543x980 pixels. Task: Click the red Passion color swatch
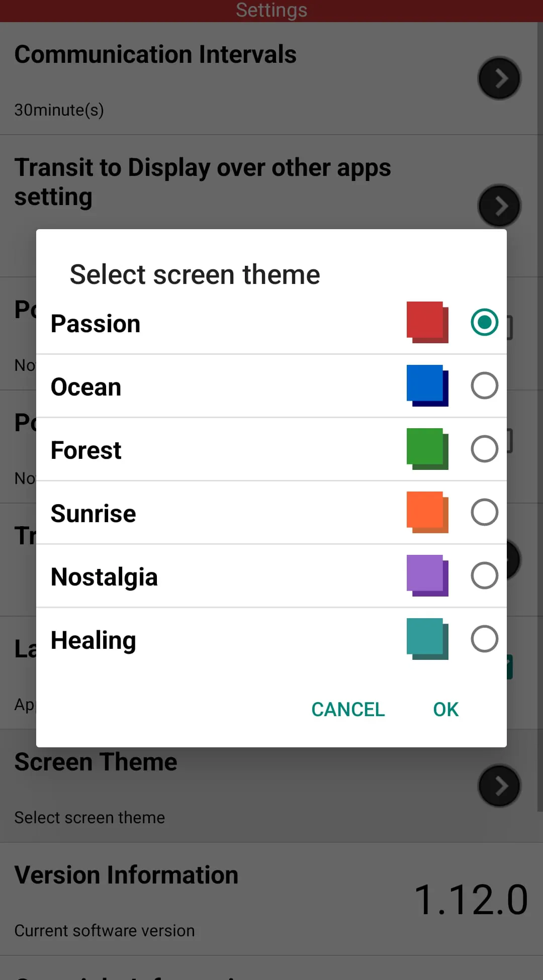(x=427, y=322)
